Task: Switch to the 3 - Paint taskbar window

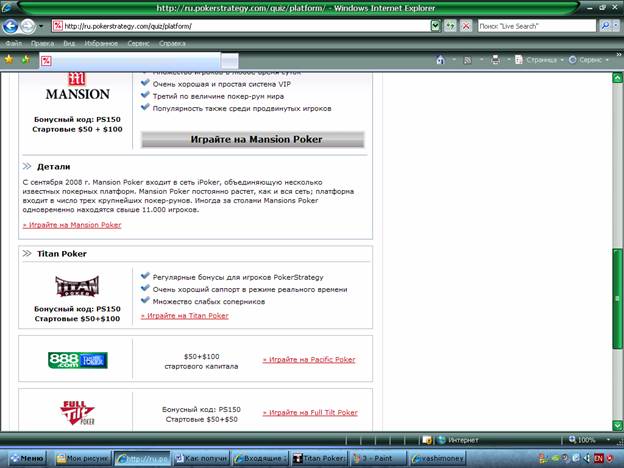Action: coord(378,458)
